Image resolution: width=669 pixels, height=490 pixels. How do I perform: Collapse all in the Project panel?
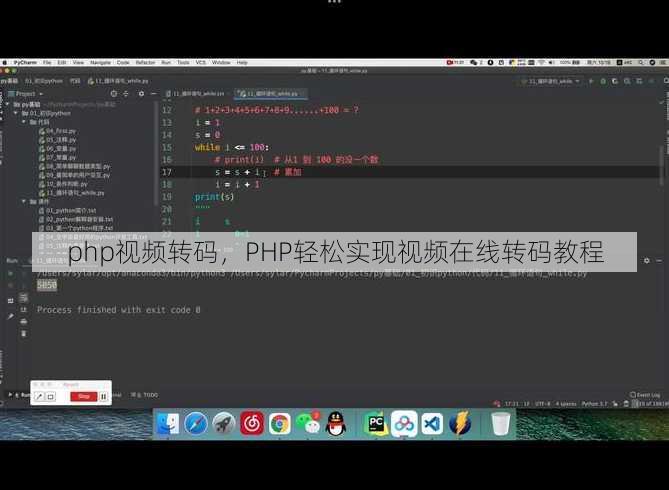(x=126, y=93)
